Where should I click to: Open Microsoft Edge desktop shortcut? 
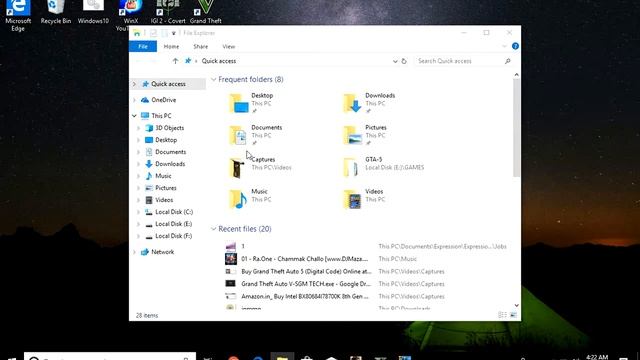point(18,16)
